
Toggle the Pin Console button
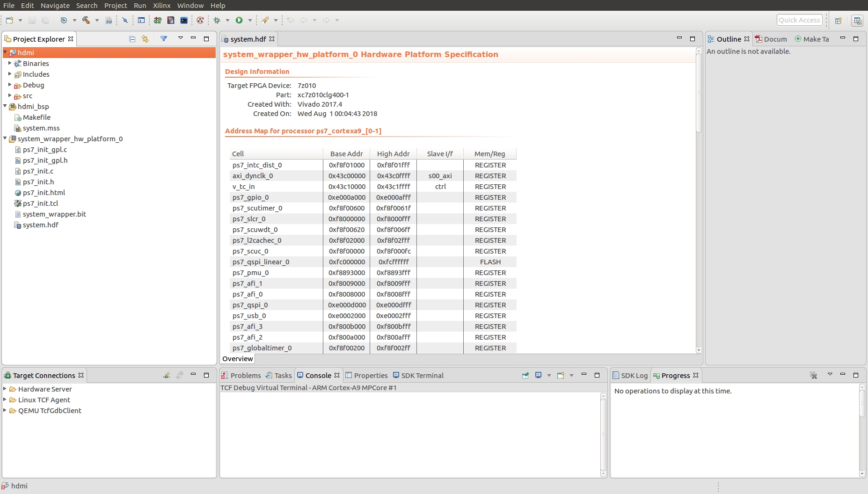coord(525,375)
